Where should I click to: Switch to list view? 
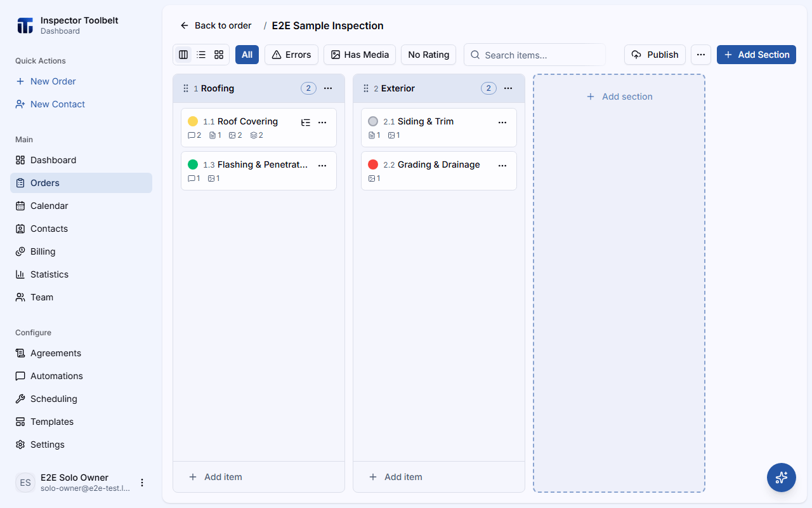201,55
